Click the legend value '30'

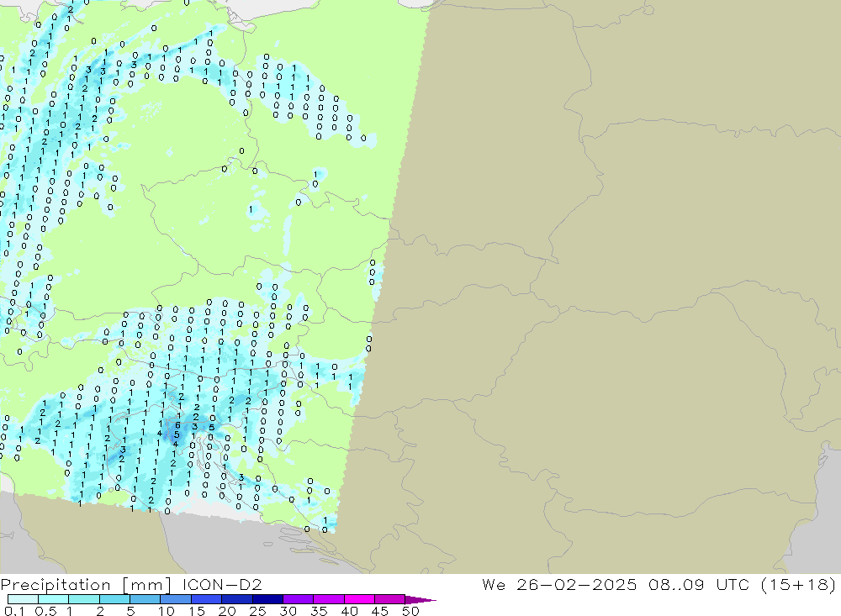[x=288, y=611]
